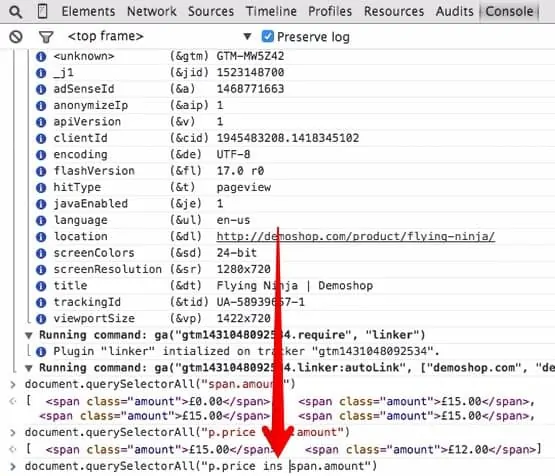The height and width of the screenshot is (476, 555).
Task: Click info icon beside the <unknown> row
Action: [41, 57]
